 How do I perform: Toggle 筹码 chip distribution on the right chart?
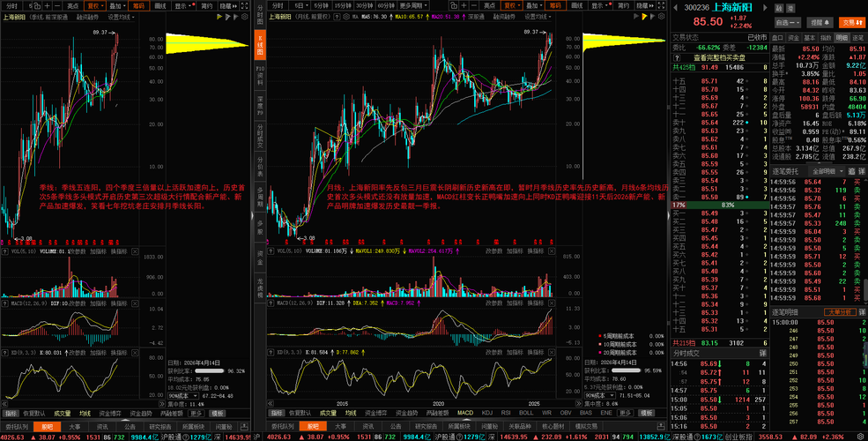click(554, 5)
